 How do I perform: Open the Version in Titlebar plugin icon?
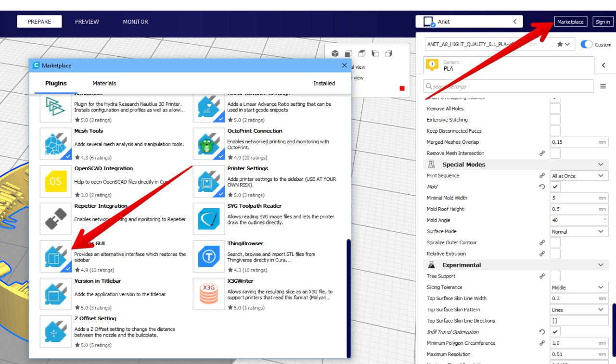56,294
